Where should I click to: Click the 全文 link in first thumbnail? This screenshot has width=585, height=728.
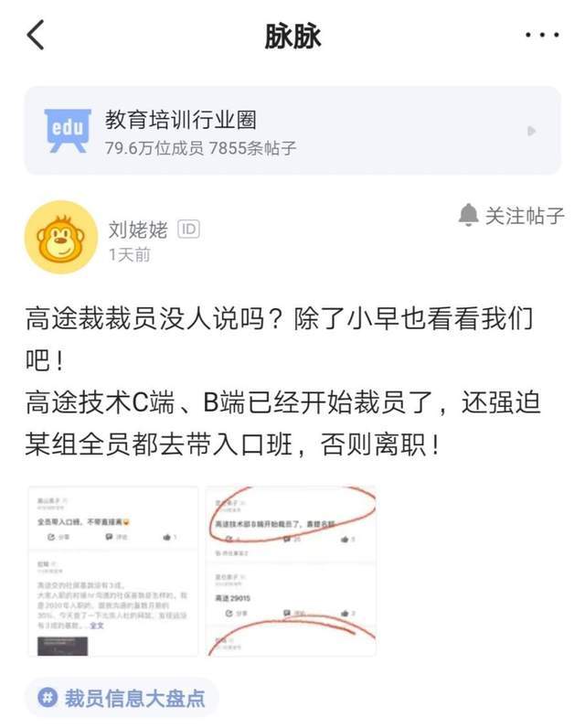(x=97, y=626)
